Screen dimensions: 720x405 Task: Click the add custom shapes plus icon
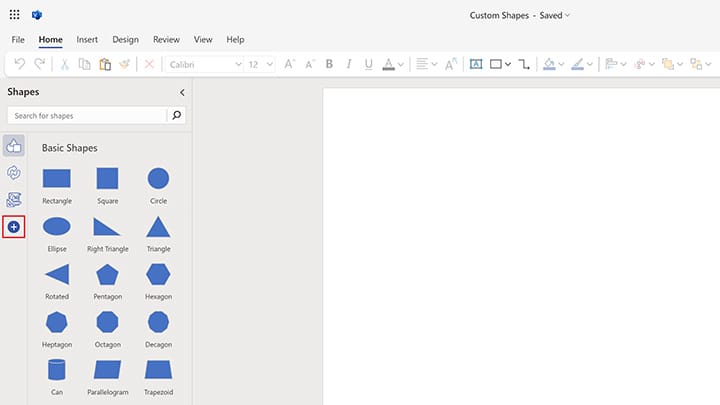tap(13, 227)
